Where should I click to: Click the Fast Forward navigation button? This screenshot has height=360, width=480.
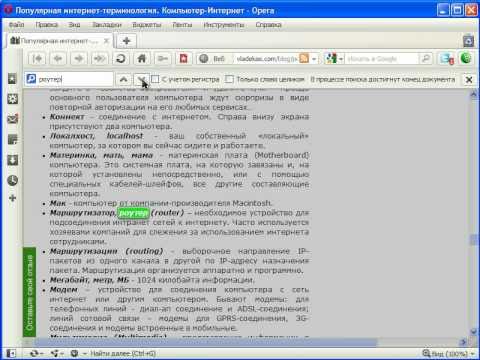99,59
